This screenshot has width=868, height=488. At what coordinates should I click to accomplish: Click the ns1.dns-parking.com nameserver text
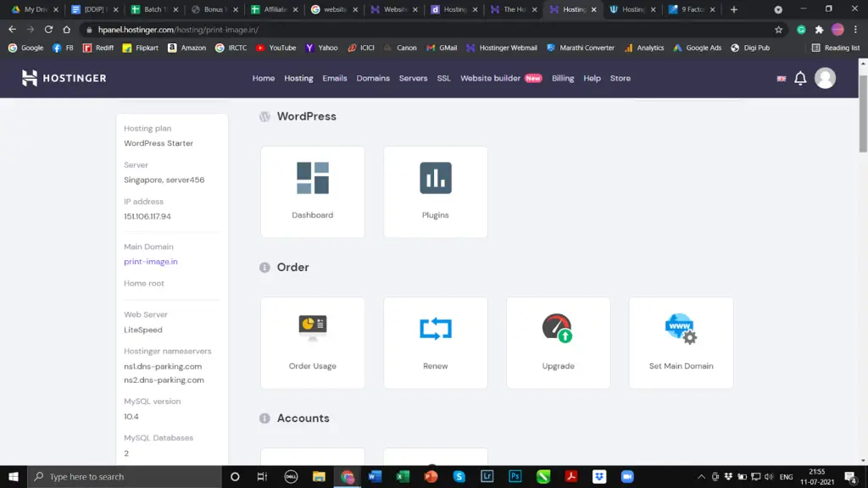pos(163,366)
